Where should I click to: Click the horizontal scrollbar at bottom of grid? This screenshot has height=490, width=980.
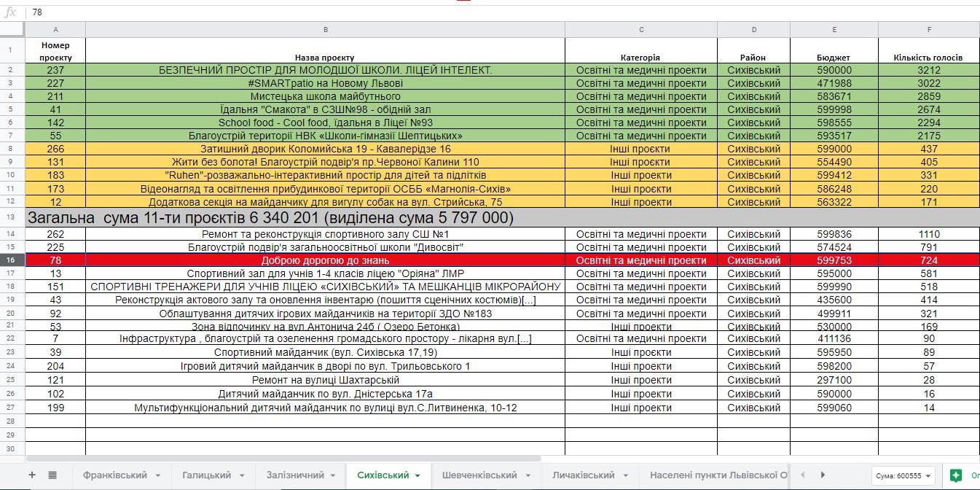point(284,459)
